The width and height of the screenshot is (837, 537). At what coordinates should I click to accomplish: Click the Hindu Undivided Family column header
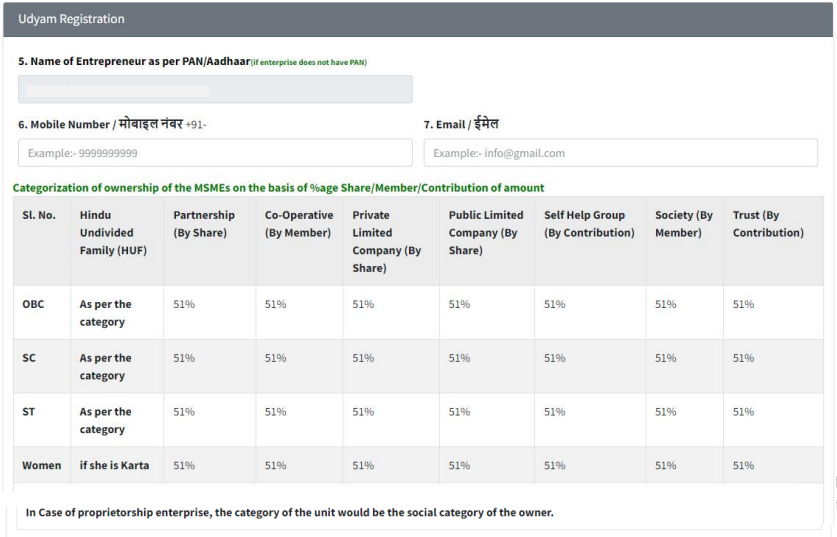click(113, 233)
